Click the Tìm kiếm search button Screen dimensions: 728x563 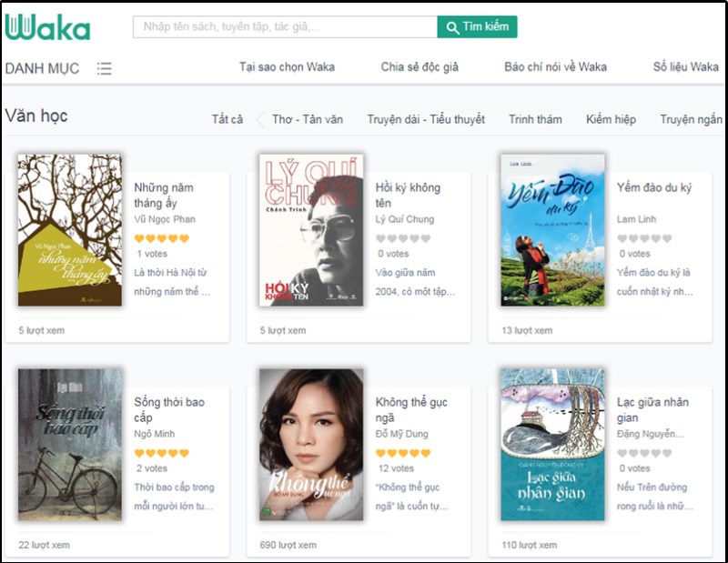coord(477,27)
